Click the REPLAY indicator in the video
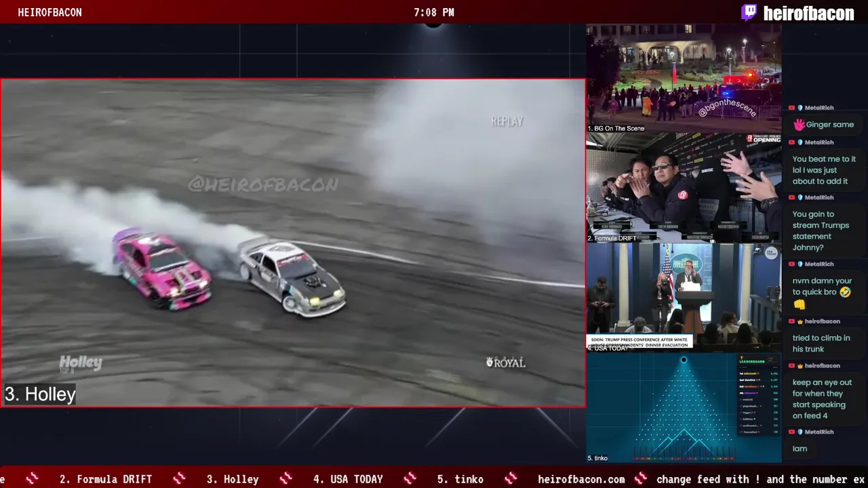 click(507, 121)
